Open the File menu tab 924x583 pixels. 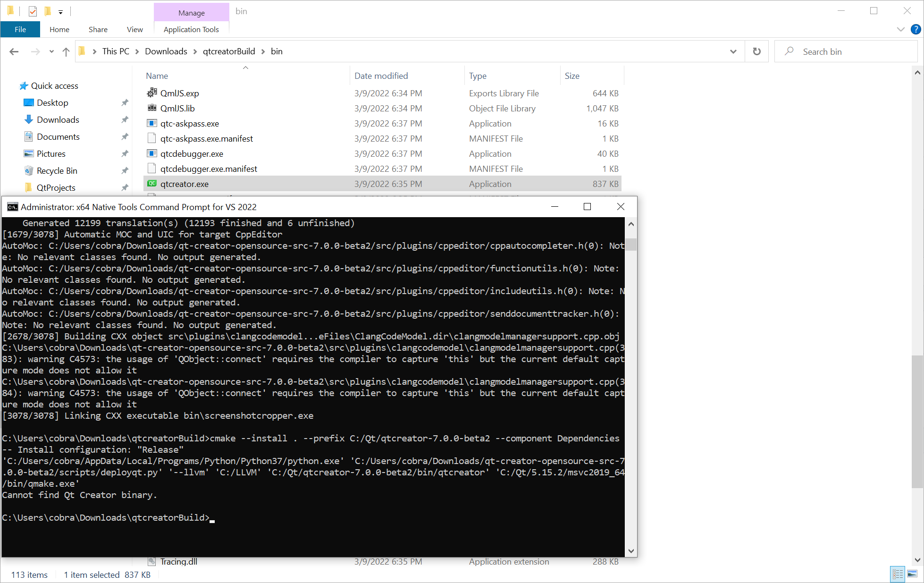[20, 29]
